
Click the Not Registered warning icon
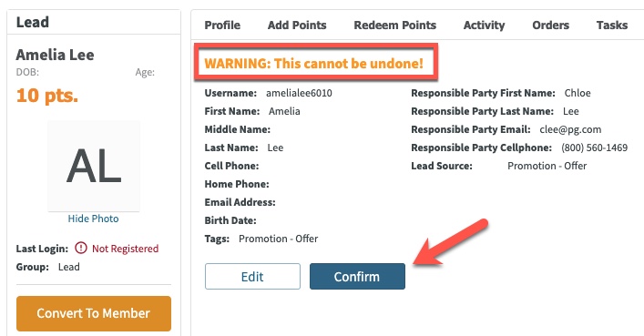tap(81, 248)
